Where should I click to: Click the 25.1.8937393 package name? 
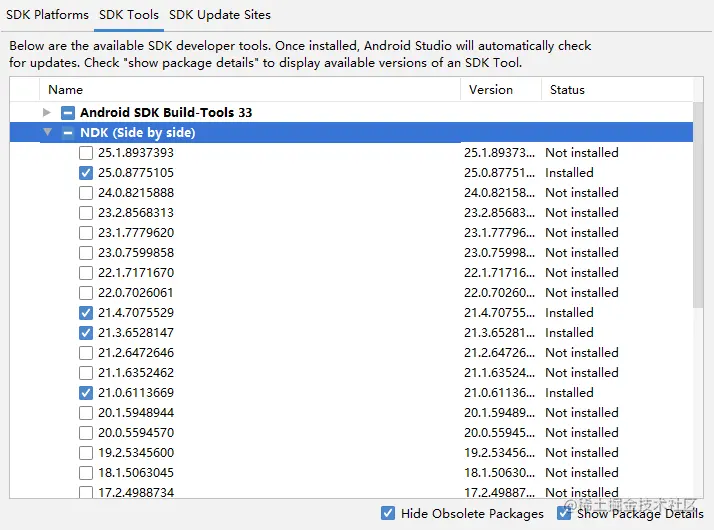[x=136, y=153]
